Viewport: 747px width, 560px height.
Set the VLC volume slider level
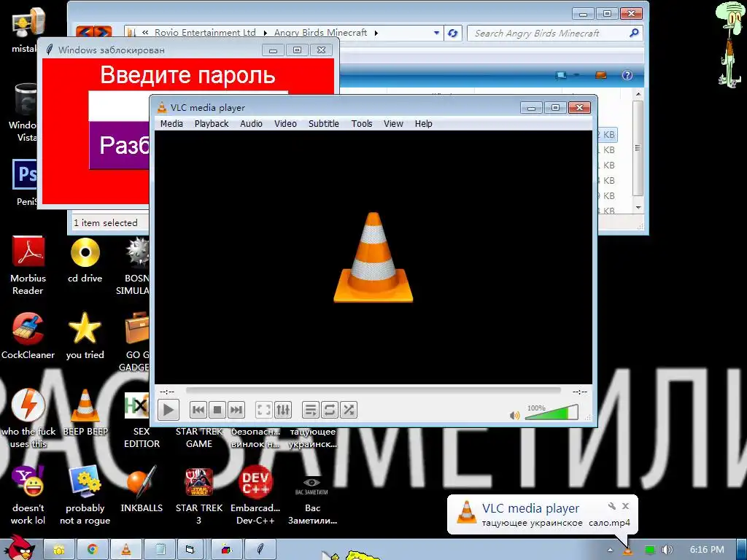tap(551, 413)
